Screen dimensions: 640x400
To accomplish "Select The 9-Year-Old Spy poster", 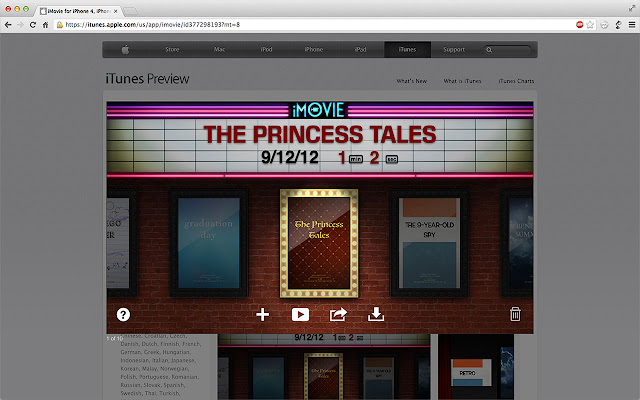I will (429, 243).
